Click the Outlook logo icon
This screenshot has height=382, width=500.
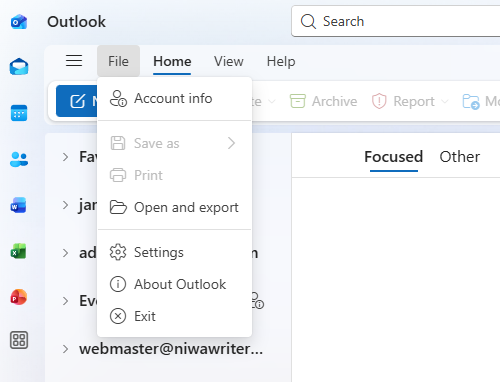click(19, 22)
